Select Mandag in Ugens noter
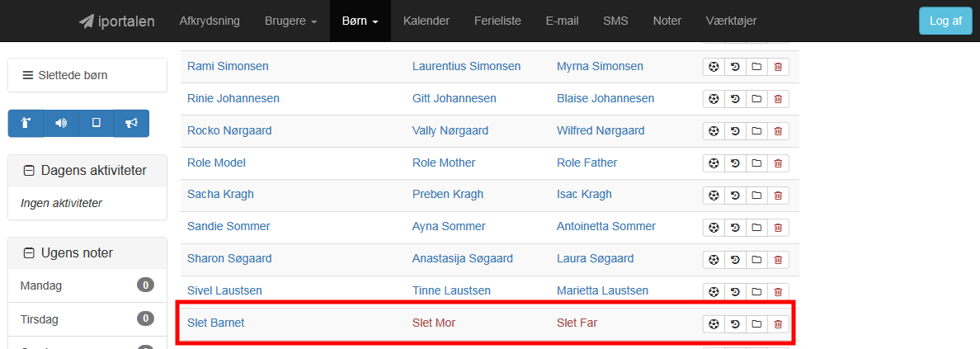 point(87,285)
